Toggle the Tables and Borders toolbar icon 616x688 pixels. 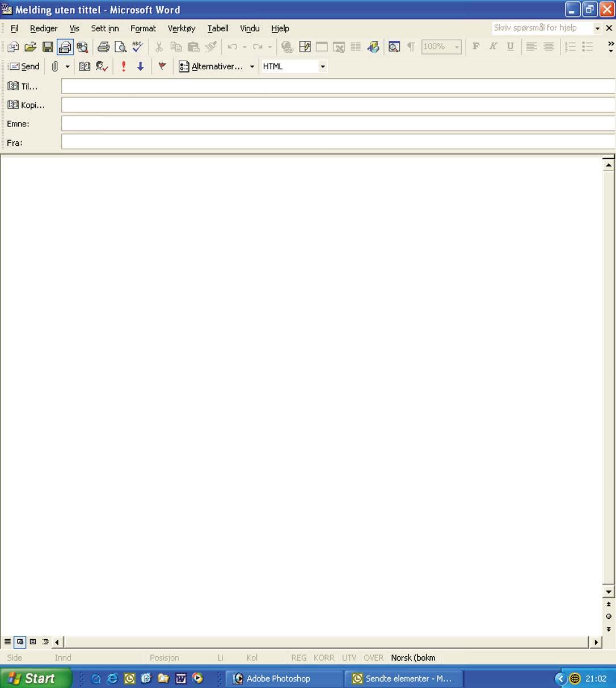click(305, 47)
